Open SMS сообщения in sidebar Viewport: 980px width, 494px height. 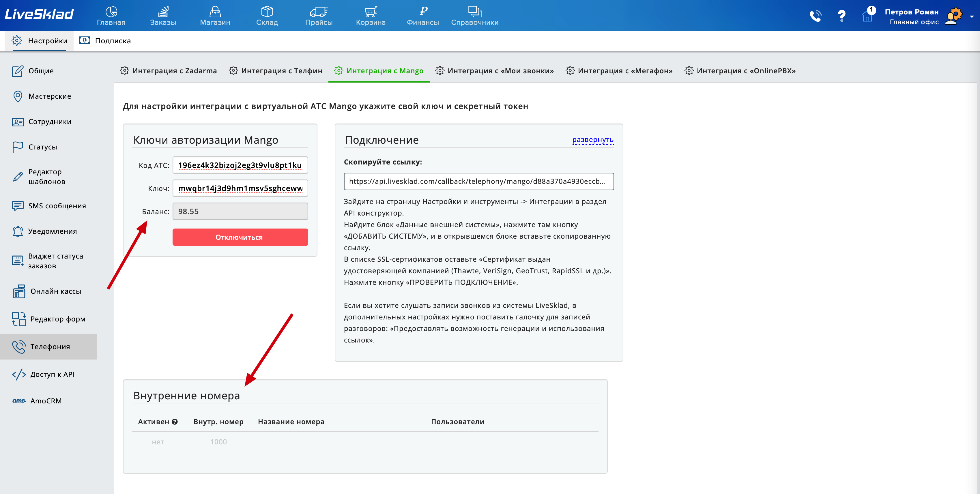pyautogui.click(x=49, y=206)
